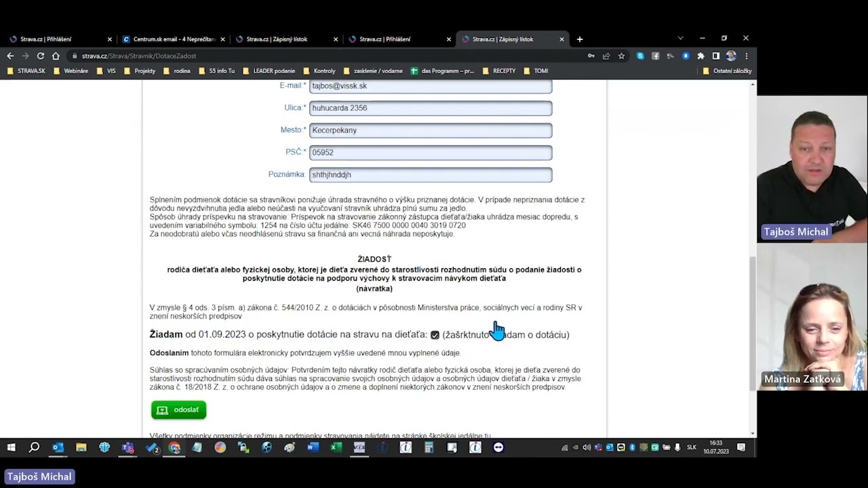Click the Poznámka input field

pos(431,175)
